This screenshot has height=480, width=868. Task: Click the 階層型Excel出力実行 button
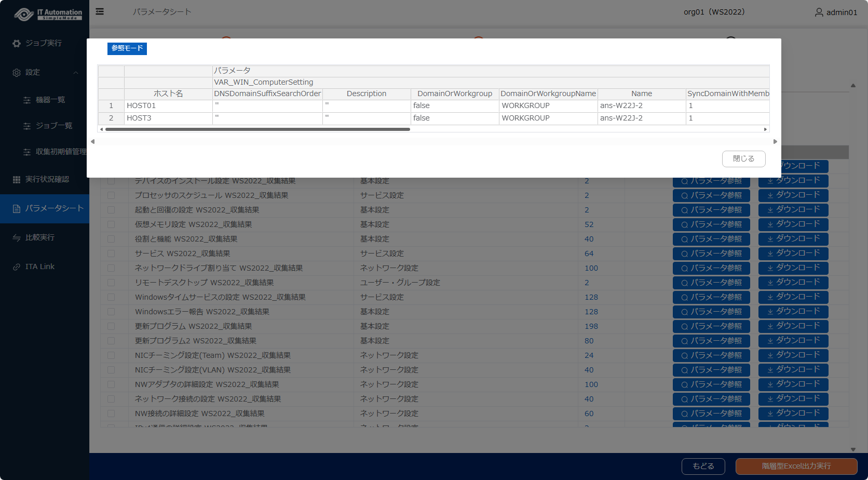click(x=796, y=466)
